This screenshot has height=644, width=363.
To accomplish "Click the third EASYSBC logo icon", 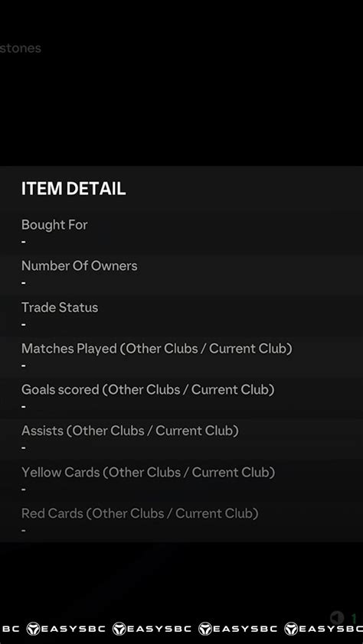I will (205, 629).
